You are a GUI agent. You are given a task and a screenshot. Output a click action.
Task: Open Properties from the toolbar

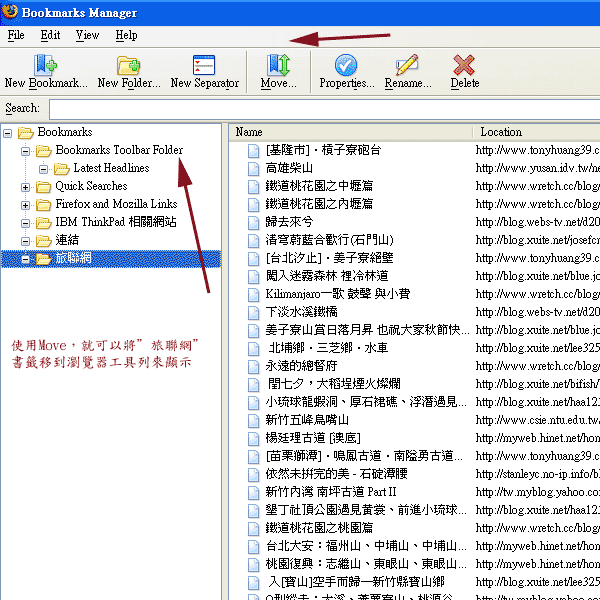pos(346,66)
